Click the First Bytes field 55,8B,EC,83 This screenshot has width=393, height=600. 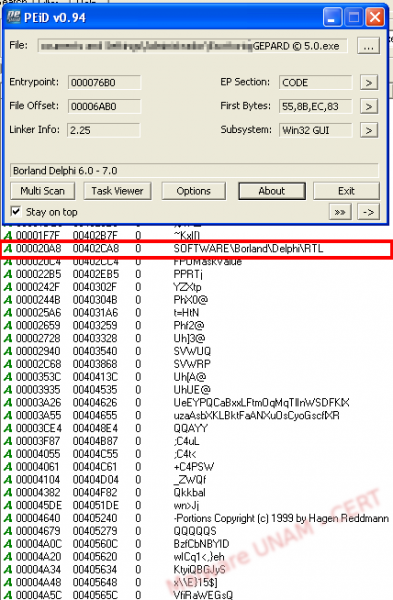[315, 106]
